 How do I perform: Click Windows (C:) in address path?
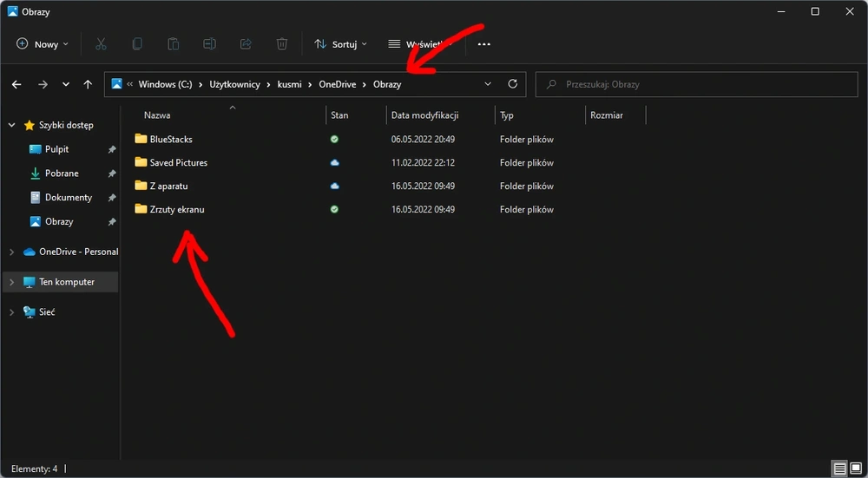(x=165, y=85)
